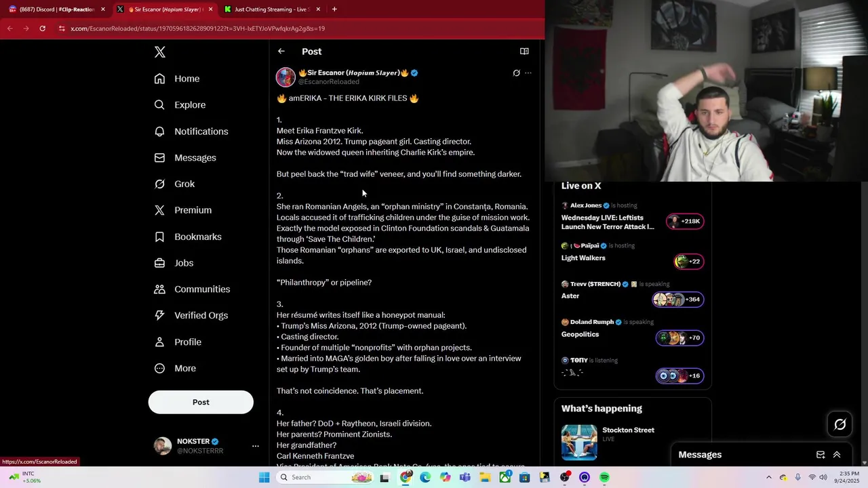Screen dimensions: 868x488
Task: Click the Grok explain icon on the post
Action: click(x=516, y=73)
